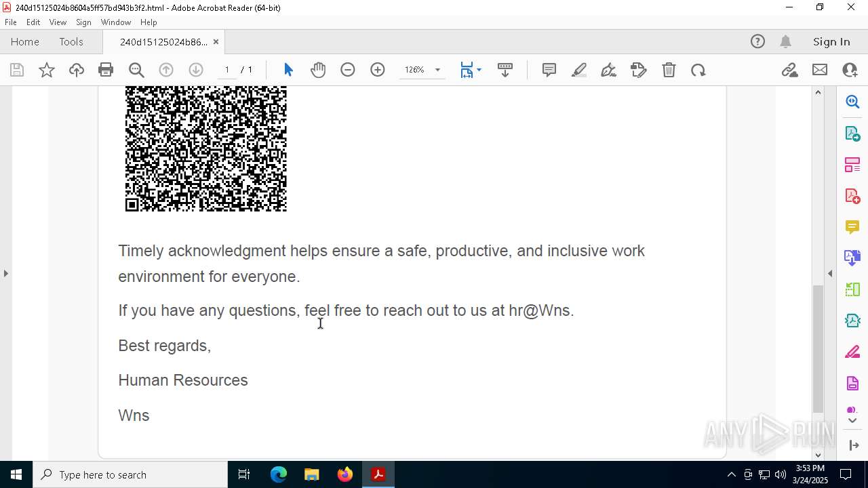Add a sticky note comment

point(549,70)
